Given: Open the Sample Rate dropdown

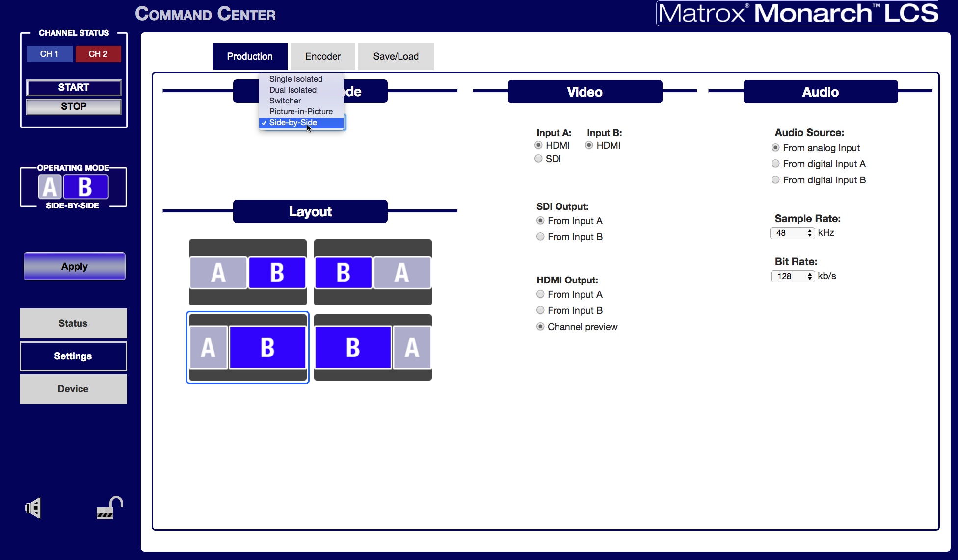Looking at the screenshot, I should coord(793,233).
